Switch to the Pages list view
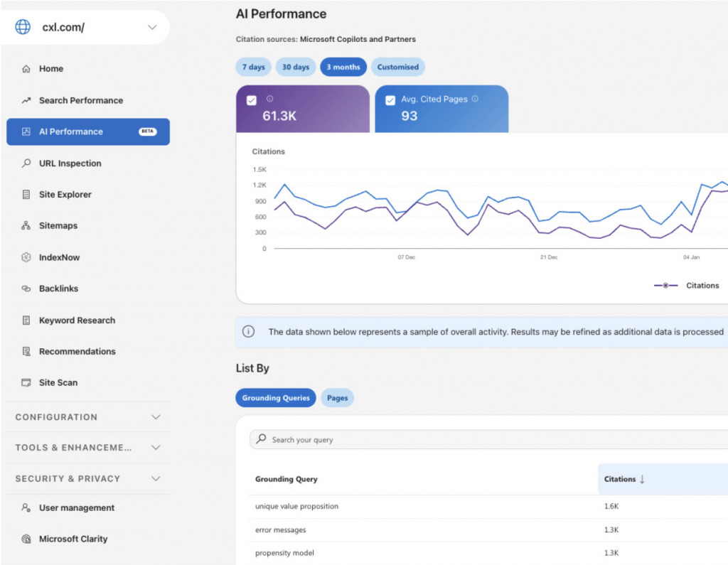The height and width of the screenshot is (565, 728). point(337,398)
